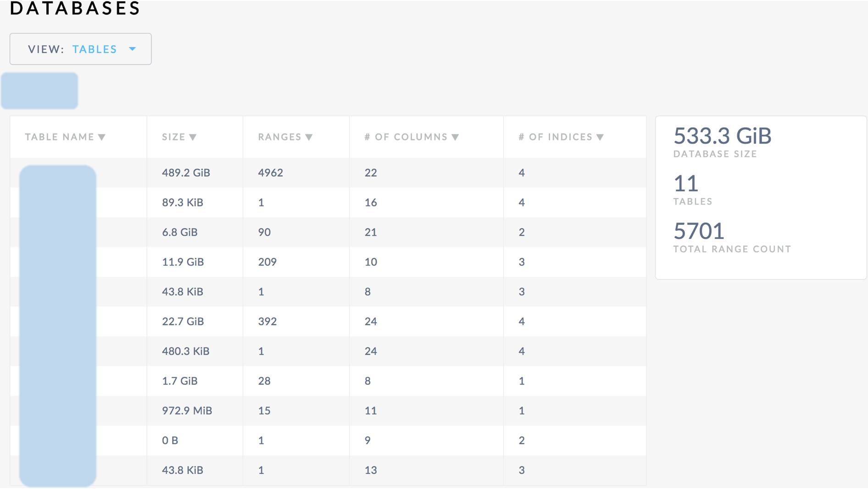Click the 4962 ranges cell
Screen dimensions: 868x489
coord(270,173)
